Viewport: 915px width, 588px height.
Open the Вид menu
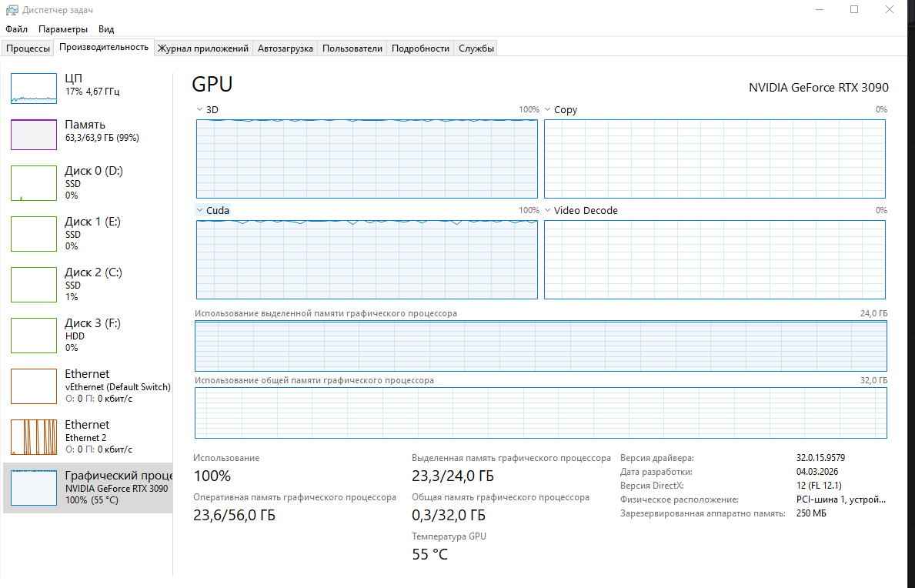106,29
